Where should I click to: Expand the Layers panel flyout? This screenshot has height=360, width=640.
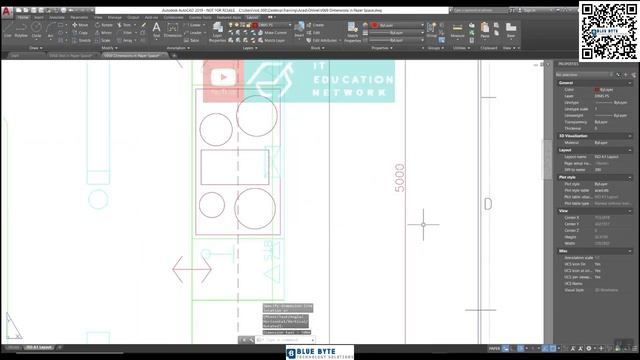point(250,48)
